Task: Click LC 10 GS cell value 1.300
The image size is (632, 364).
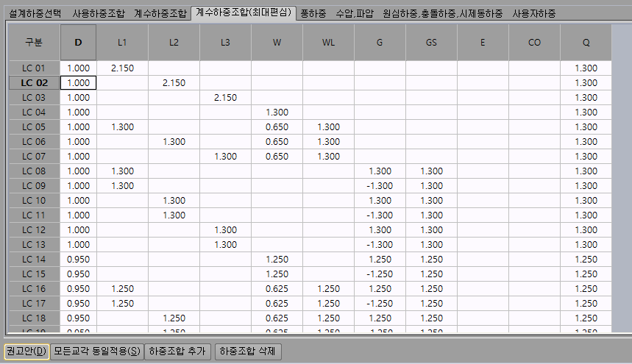Action: [x=431, y=201]
